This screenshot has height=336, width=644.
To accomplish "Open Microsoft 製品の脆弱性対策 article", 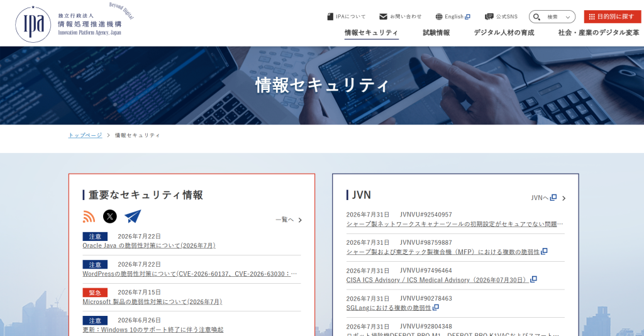I will pos(152,301).
